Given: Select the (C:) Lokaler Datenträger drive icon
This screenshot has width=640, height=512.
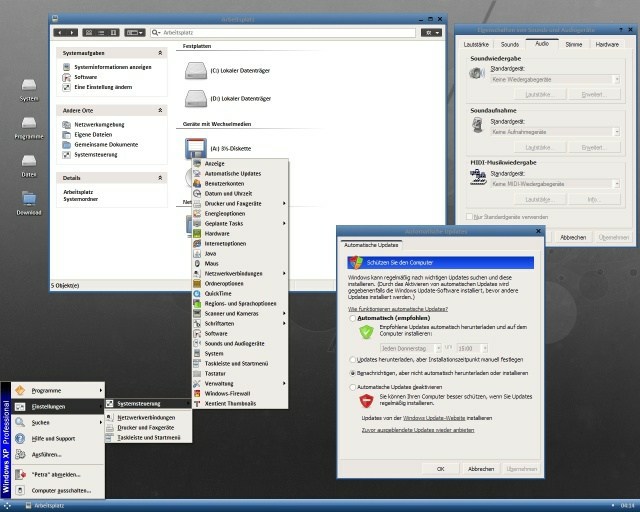Looking at the screenshot, I should [x=196, y=71].
